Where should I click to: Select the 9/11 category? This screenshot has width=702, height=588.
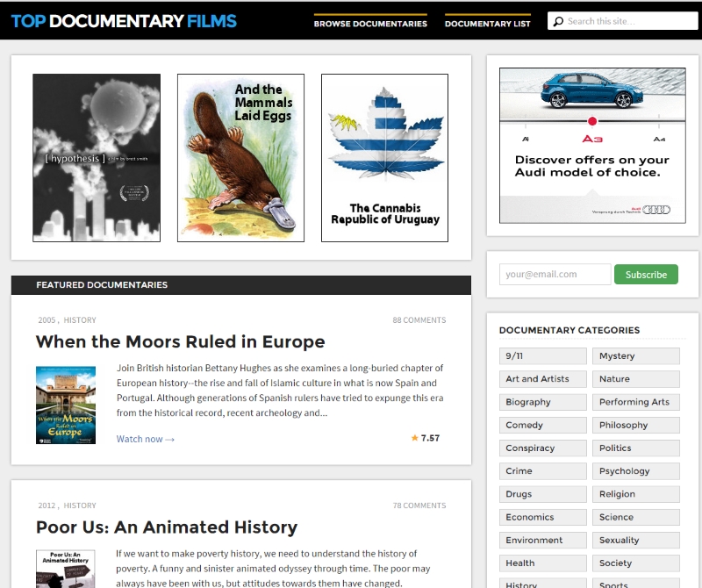point(542,356)
